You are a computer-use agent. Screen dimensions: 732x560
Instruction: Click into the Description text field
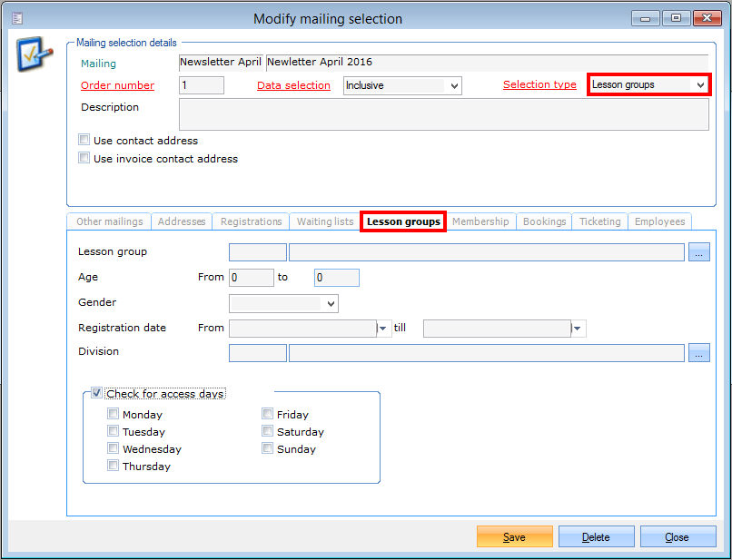[x=443, y=115]
